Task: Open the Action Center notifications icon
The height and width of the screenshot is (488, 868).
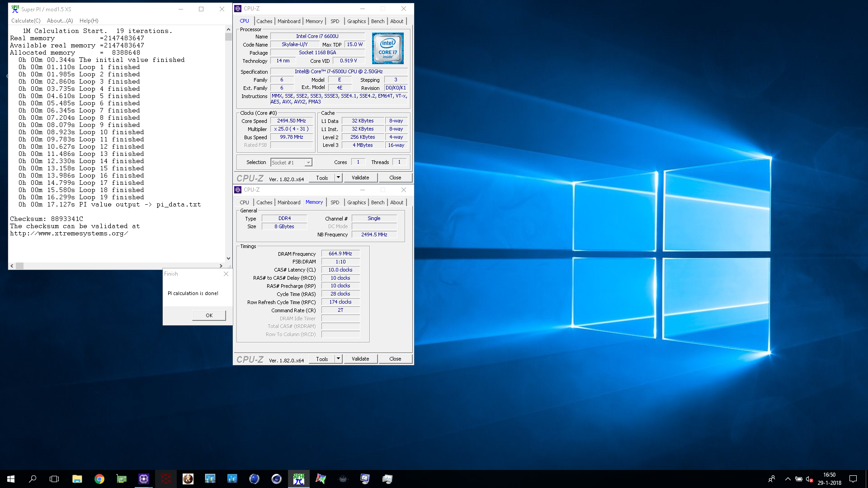Action: tap(853, 479)
